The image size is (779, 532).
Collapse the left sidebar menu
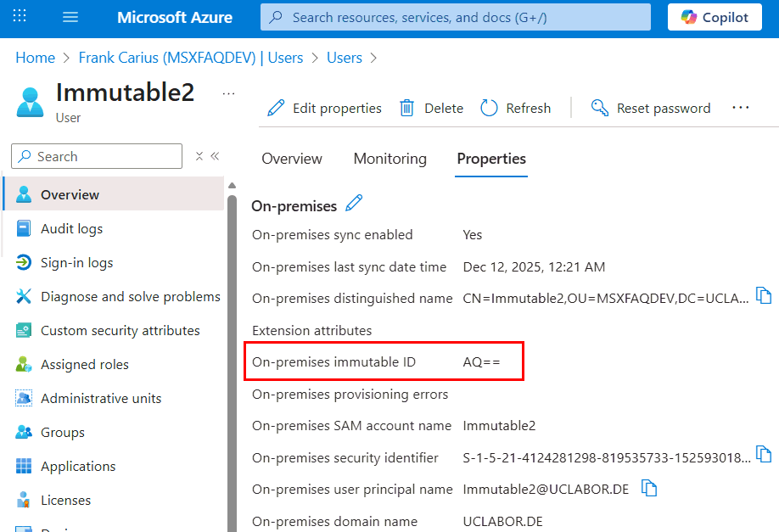click(216, 156)
